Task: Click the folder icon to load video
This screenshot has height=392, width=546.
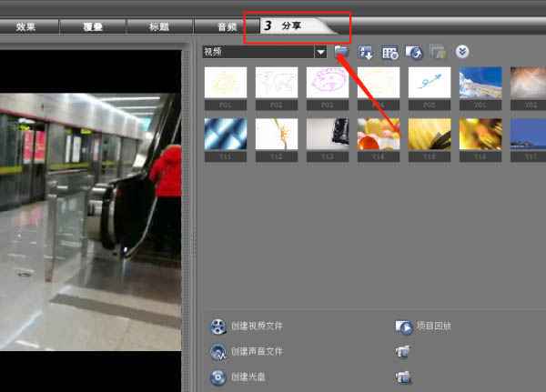Action: (341, 52)
